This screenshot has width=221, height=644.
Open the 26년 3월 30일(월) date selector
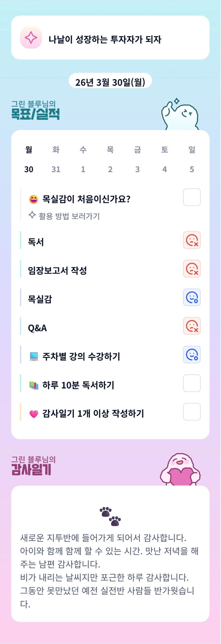(110, 82)
